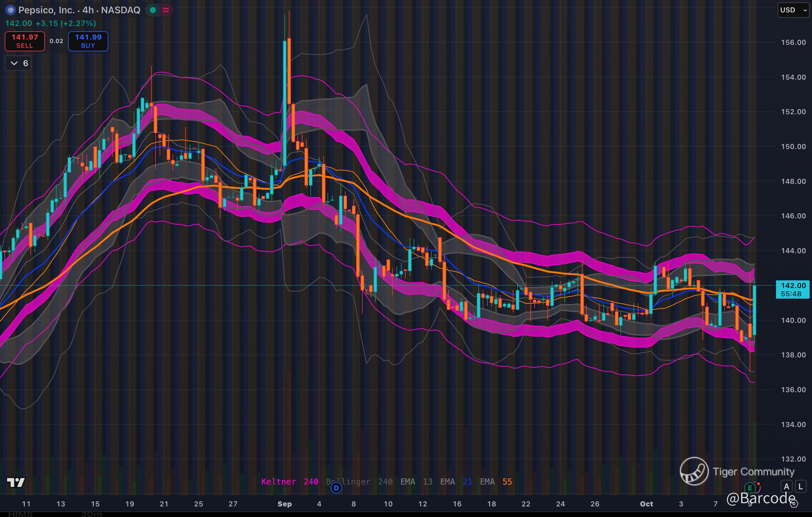Click the pink approximate-data wave icon

(166, 10)
